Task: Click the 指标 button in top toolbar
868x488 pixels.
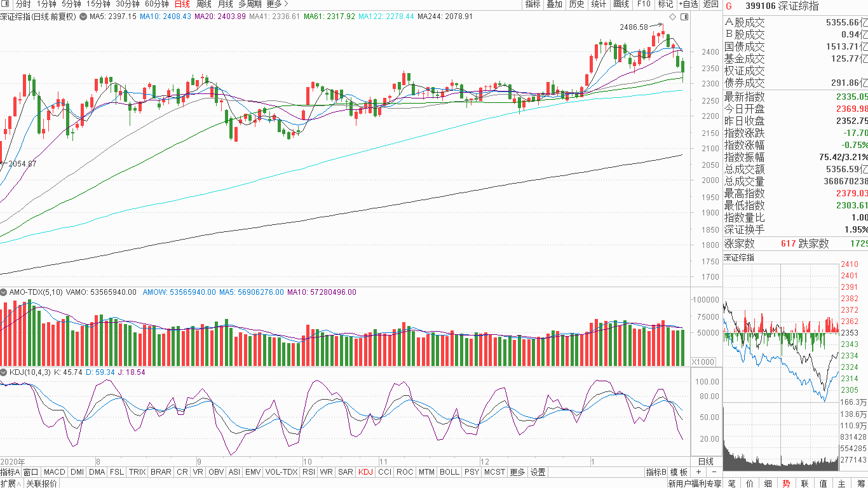Action: [x=533, y=4]
